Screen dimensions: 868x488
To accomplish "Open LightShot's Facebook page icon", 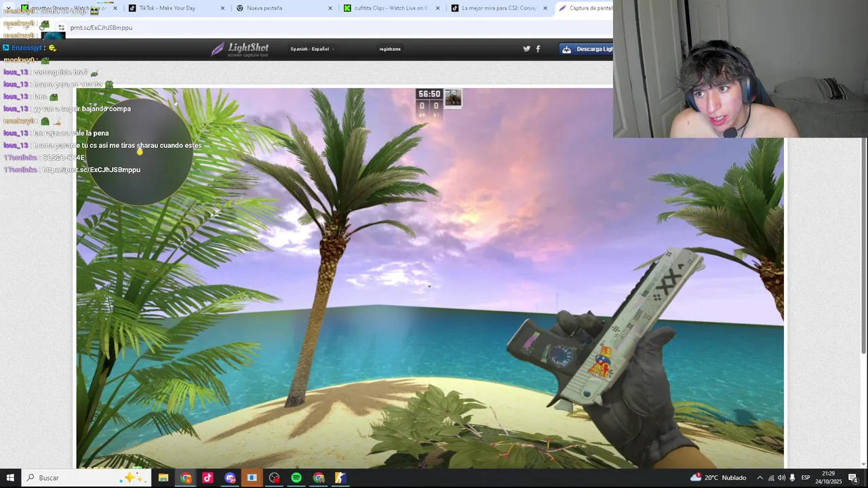I will click(538, 49).
